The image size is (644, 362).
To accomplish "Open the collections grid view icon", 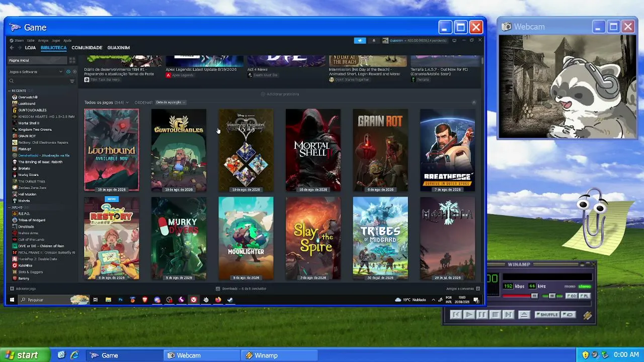I will tap(72, 60).
